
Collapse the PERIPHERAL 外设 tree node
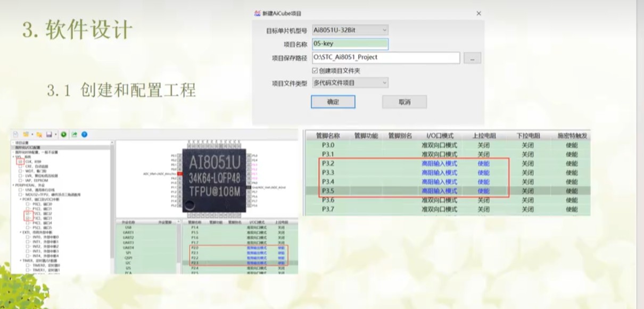click(x=15, y=185)
